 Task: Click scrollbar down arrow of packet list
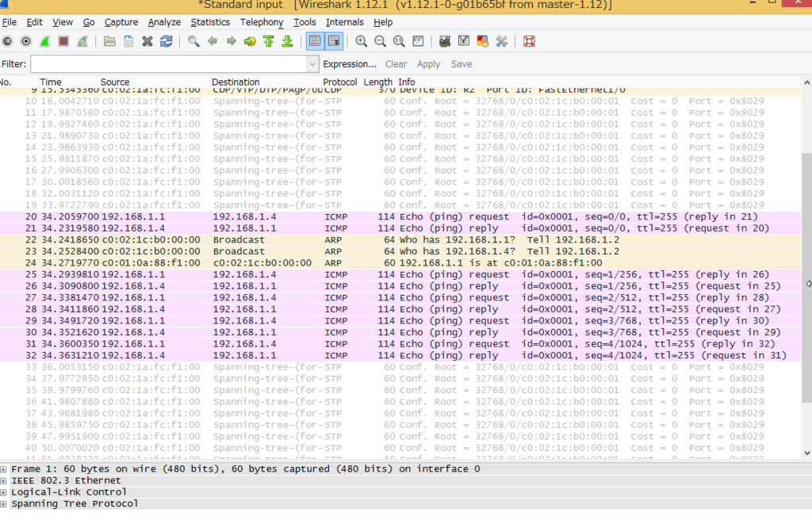pyautogui.click(x=806, y=453)
